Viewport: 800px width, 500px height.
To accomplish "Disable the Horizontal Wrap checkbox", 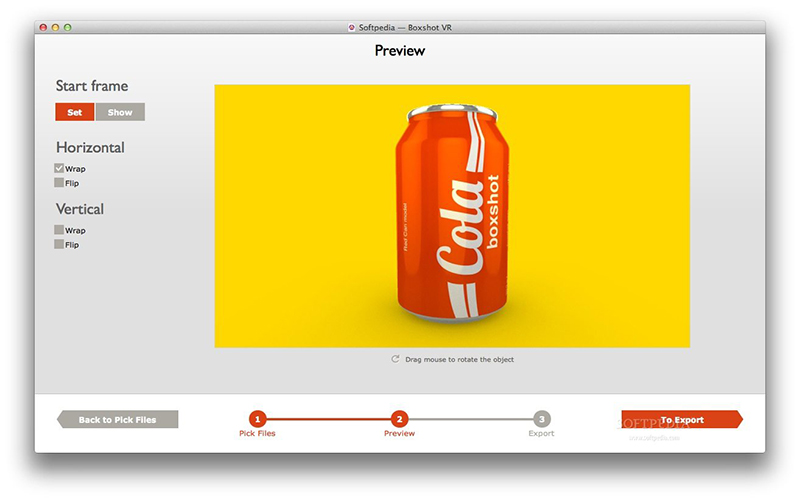I will (x=59, y=168).
